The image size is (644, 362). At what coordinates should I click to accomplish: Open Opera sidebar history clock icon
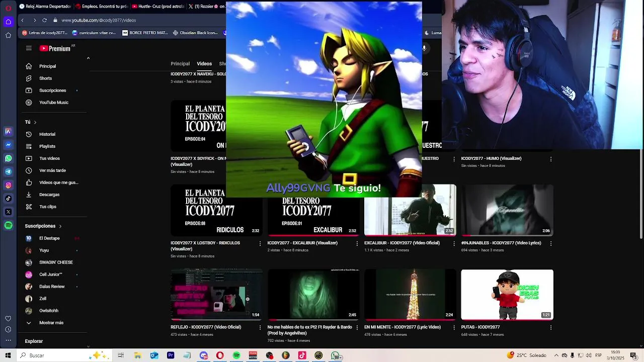[8, 330]
